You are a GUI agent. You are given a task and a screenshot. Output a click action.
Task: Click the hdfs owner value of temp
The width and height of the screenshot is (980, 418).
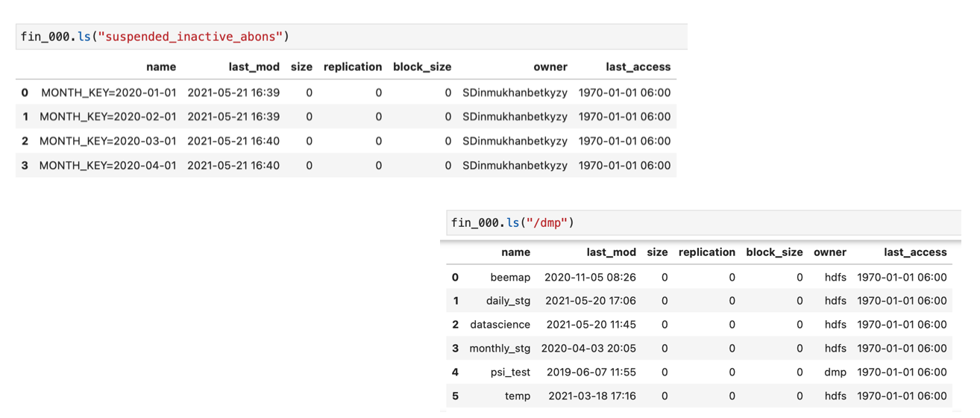(836, 396)
